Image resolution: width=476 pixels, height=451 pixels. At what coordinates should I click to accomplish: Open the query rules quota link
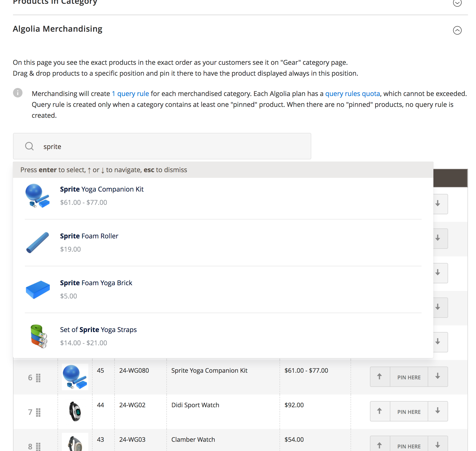[353, 93]
